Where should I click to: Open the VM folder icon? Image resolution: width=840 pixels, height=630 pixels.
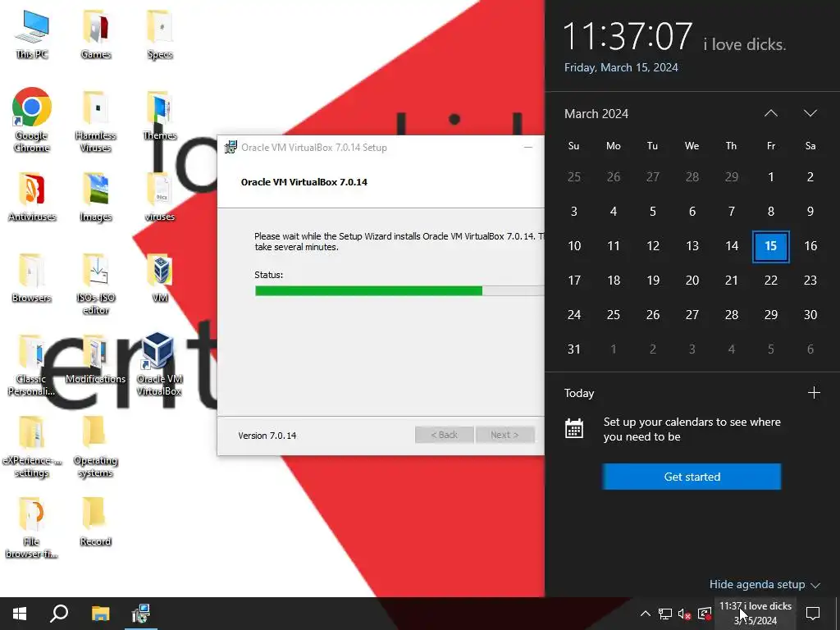(160, 277)
